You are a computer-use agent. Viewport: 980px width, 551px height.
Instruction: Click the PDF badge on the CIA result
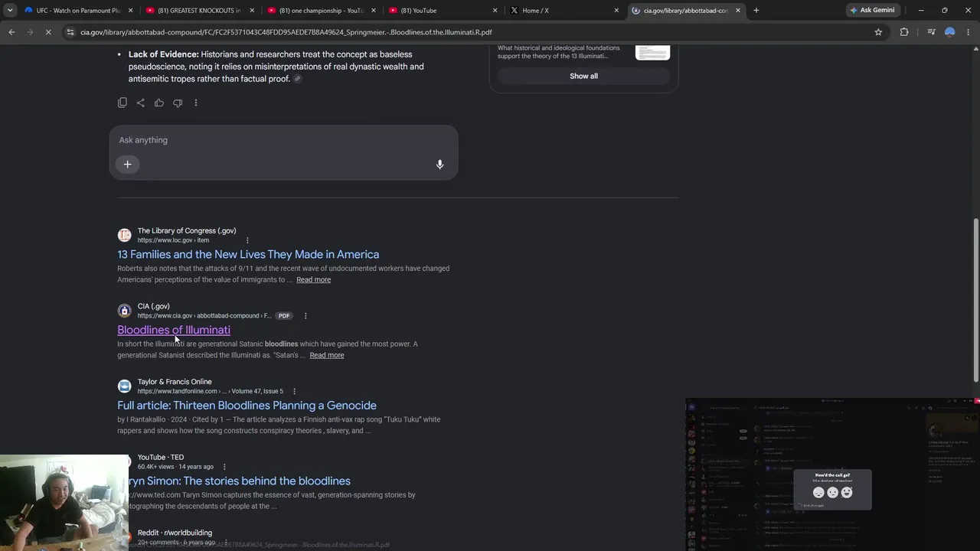point(284,316)
